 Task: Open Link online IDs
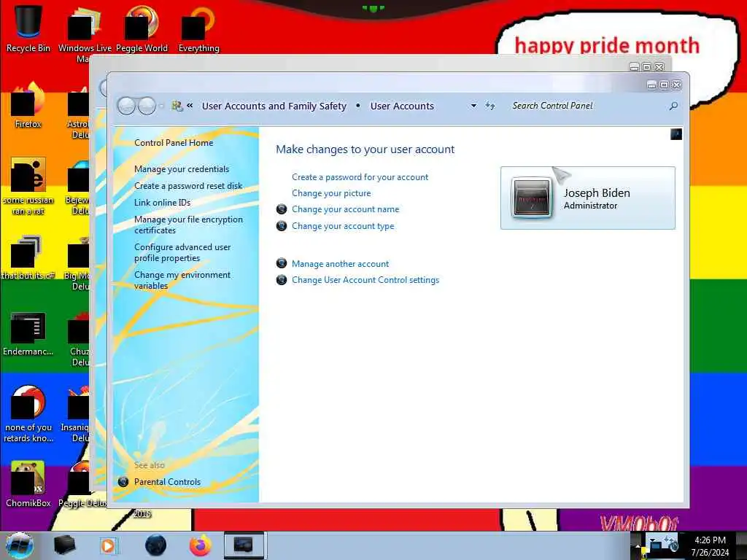pyautogui.click(x=162, y=203)
